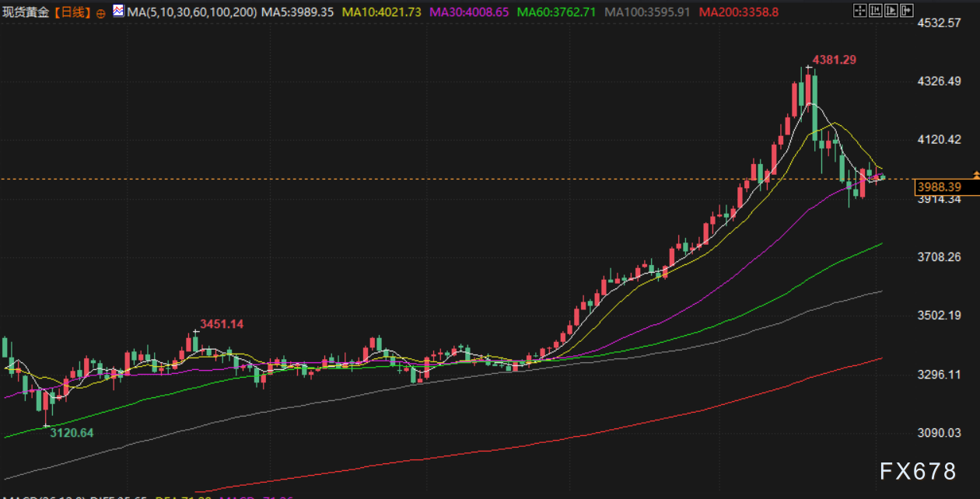
Task: Open the 日线 timeframe selector
Action: pos(73,12)
